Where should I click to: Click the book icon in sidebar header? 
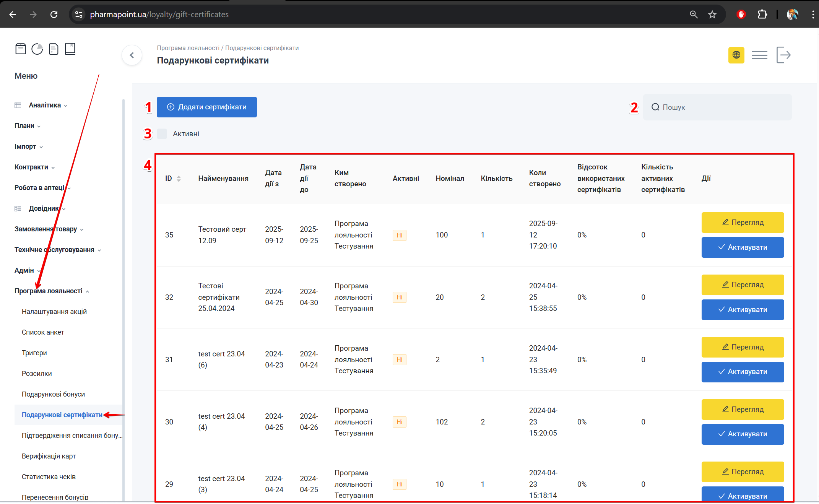tap(70, 49)
